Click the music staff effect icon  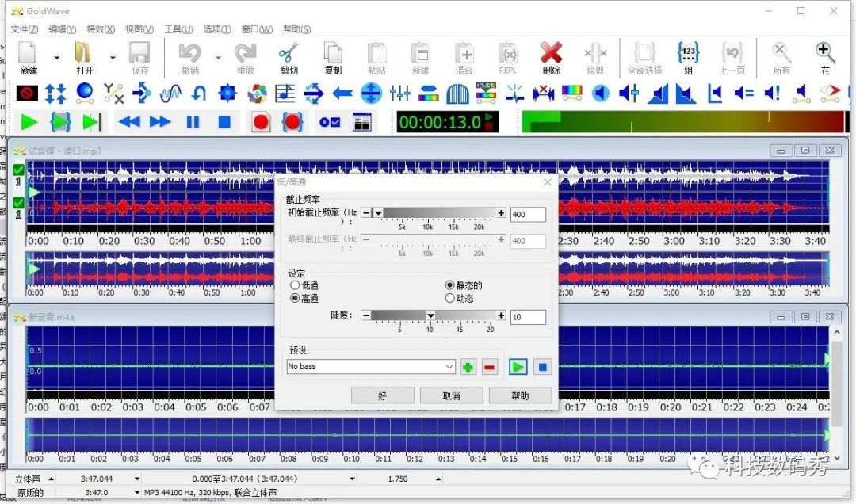285,94
